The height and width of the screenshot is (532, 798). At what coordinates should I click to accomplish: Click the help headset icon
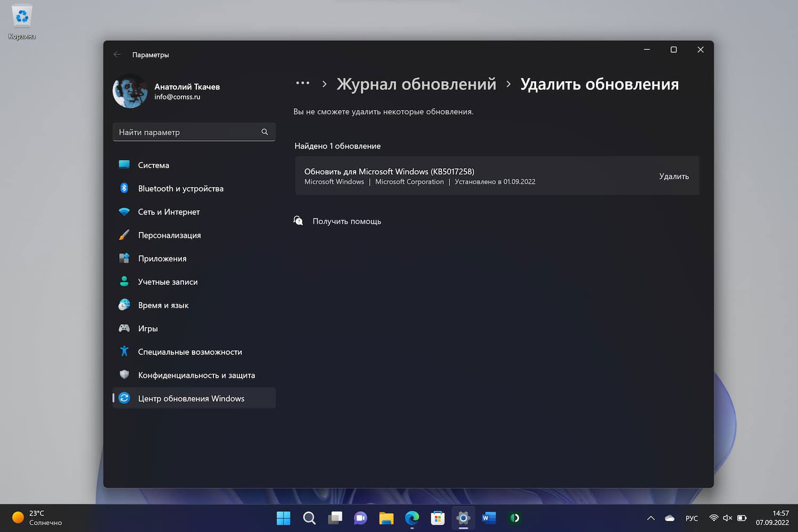click(x=298, y=221)
